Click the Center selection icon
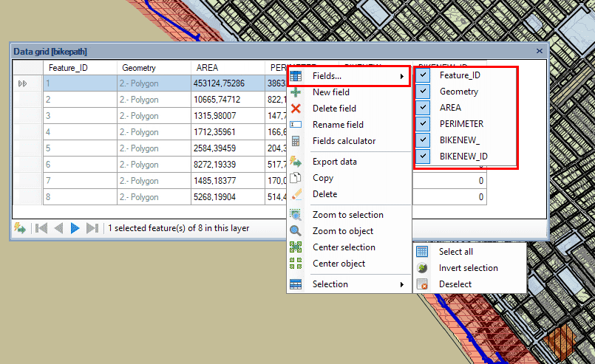 296,247
